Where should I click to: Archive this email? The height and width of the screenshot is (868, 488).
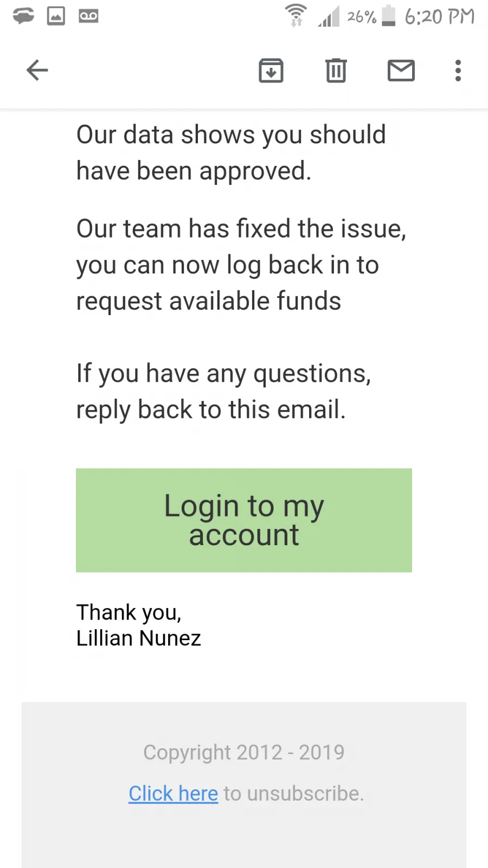pyautogui.click(x=271, y=70)
